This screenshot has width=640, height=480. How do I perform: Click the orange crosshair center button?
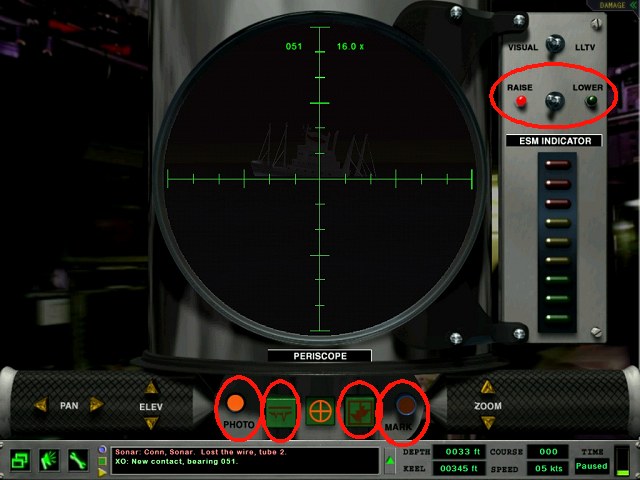tap(321, 411)
